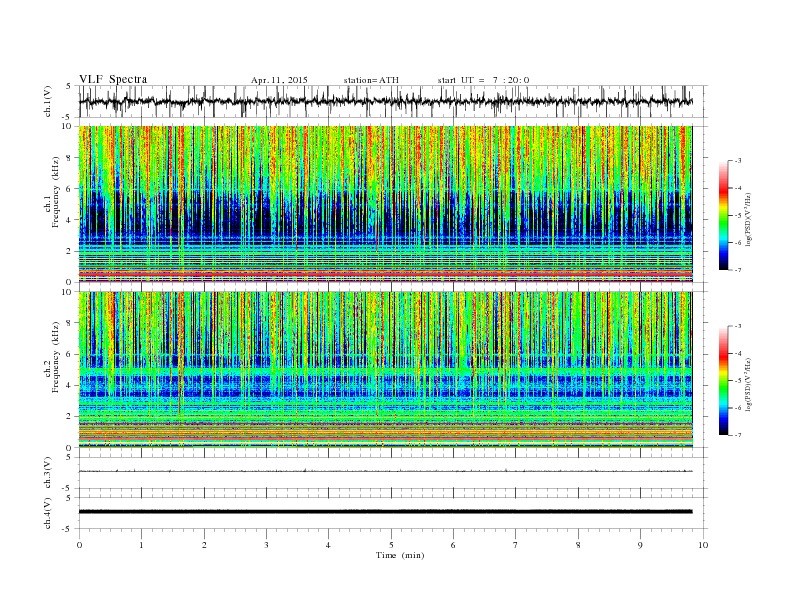This screenshot has height=612, width=792.
Task: Click the 'Time (min)' axis label
Action: click(x=400, y=555)
